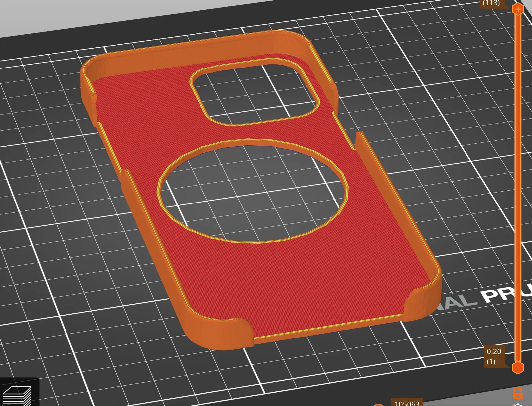The height and width of the screenshot is (406, 532).
Task: Toggle the orange unlock padlock icon
Action: point(517,393)
